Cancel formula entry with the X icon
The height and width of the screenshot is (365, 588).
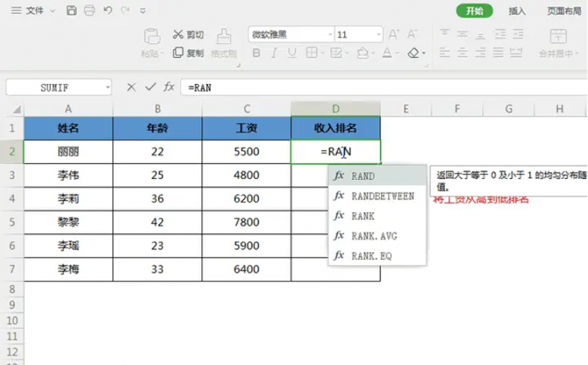point(131,87)
